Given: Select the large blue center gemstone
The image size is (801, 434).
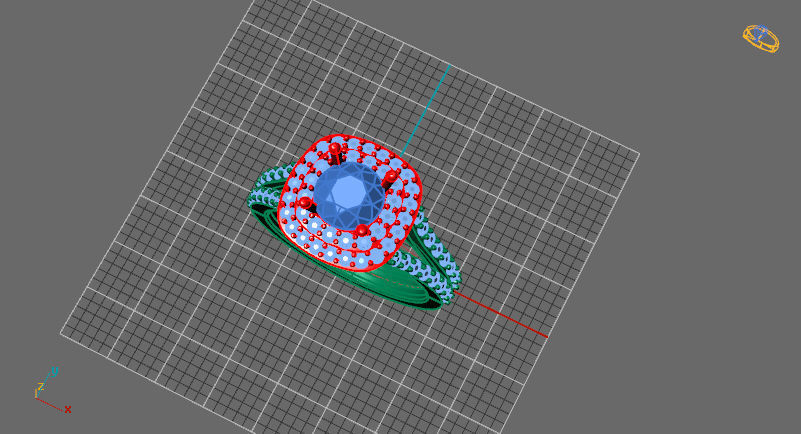Looking at the screenshot, I should click(x=349, y=196).
